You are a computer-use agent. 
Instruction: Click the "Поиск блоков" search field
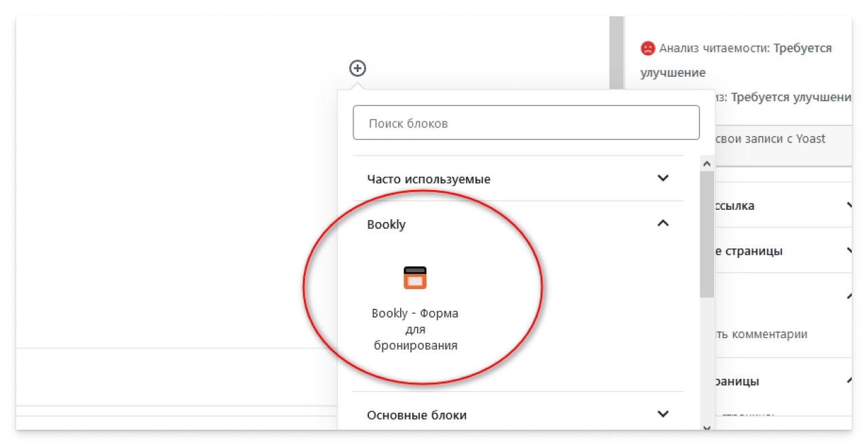[526, 122]
